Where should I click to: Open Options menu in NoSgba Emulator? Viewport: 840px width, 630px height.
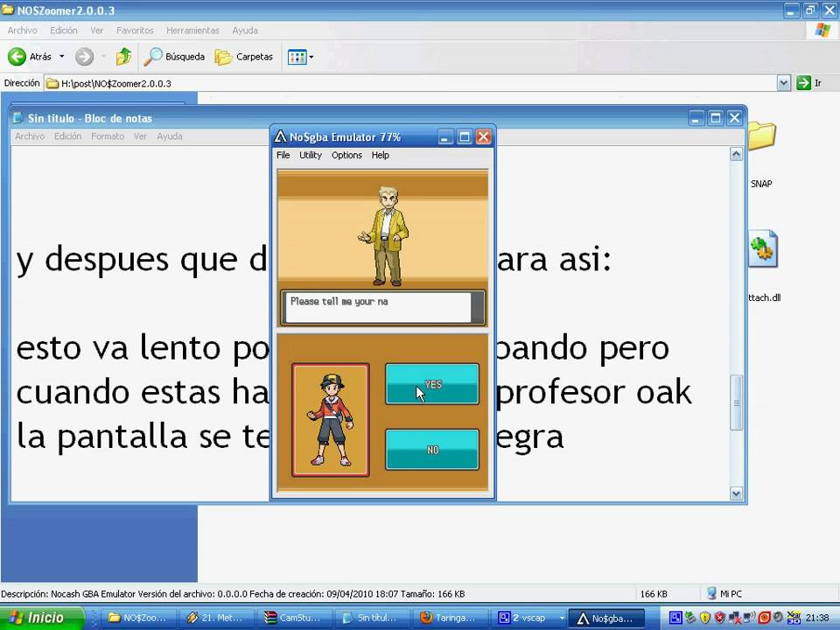[346, 156]
